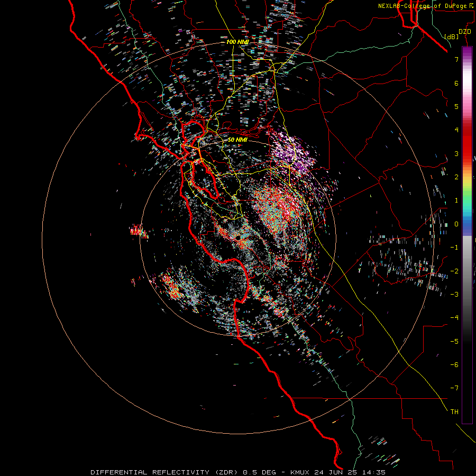Click the "5" value on the color scale
This screenshot has width=476, height=476.
click(x=456, y=106)
